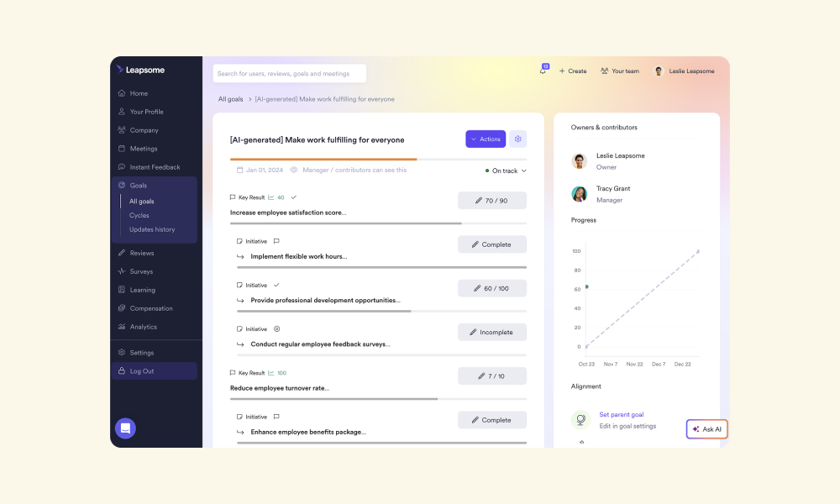Open Conduct regular employee feedback surveys
The height and width of the screenshot is (504, 840).
[320, 344]
